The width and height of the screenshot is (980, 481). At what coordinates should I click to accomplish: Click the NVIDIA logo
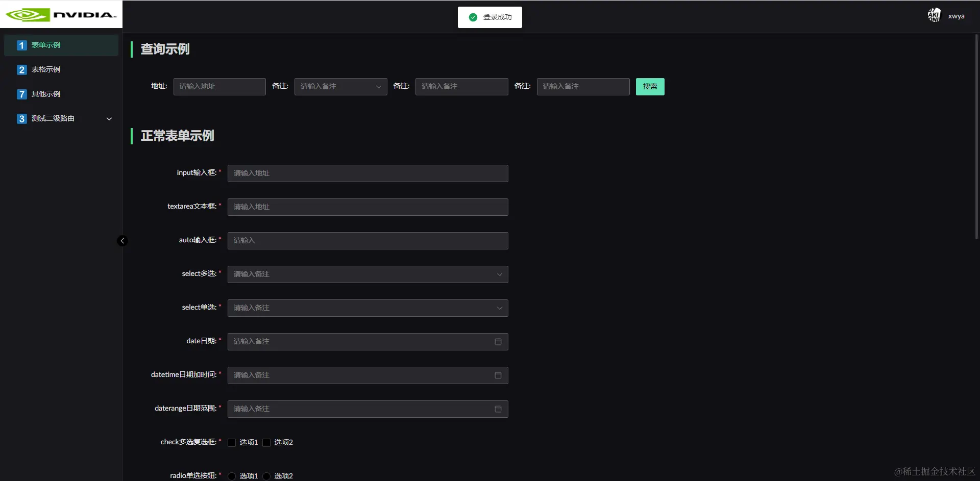point(61,14)
